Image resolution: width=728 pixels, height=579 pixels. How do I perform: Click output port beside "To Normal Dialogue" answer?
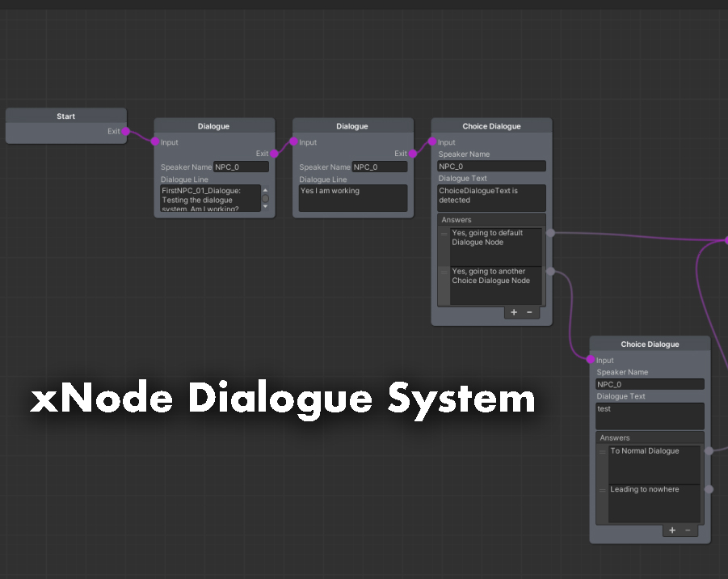pyautogui.click(x=709, y=451)
